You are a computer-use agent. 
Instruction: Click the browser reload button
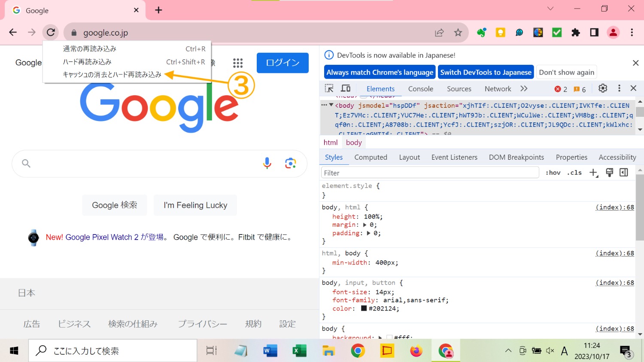click(x=51, y=32)
